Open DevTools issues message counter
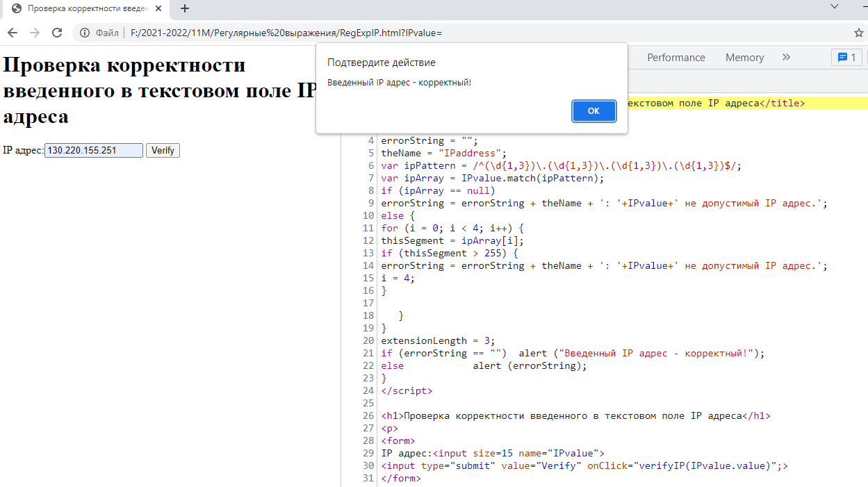This screenshot has height=487, width=868. click(x=846, y=58)
